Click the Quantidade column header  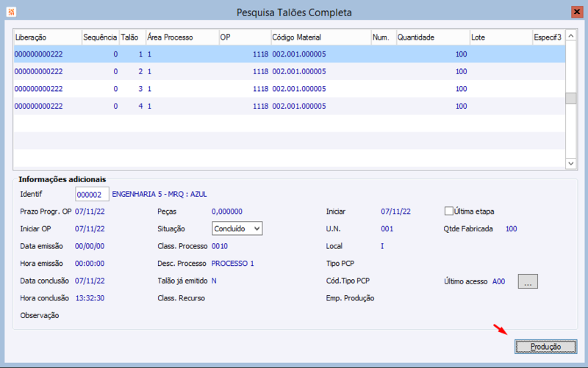pyautogui.click(x=433, y=37)
